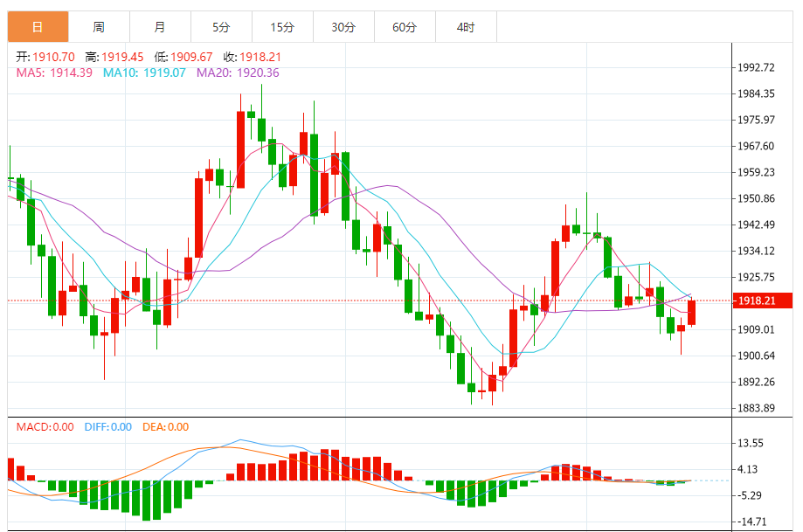803x532 pixels.
Task: Click the DEA:0.00 label
Action: 165,427
